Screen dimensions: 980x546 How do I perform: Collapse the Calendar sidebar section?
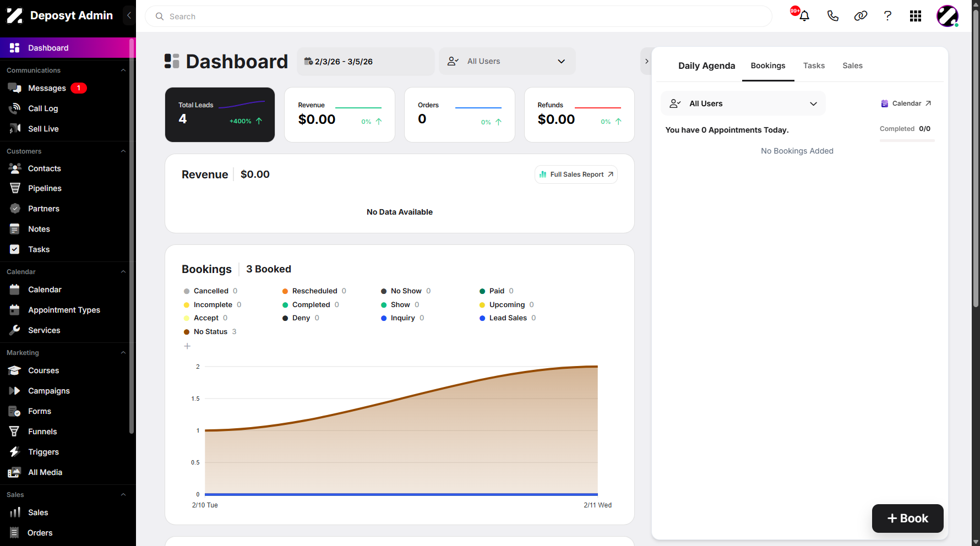[123, 272]
